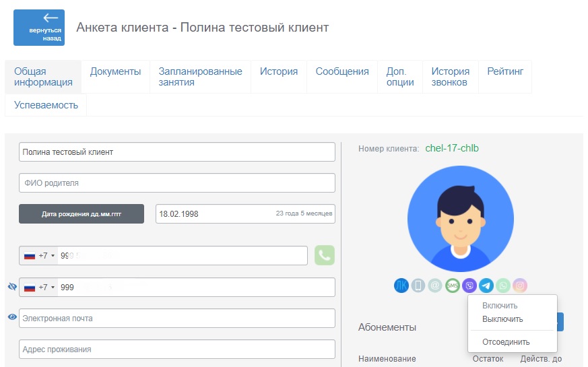Toggle visibility eye for Электронная почта
This screenshot has height=367, width=588.
click(x=12, y=317)
